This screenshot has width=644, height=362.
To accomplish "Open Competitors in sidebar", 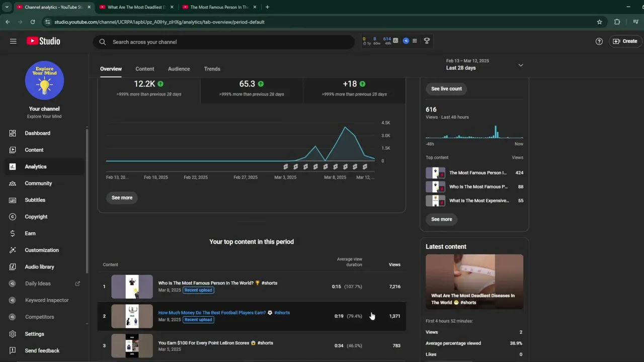I will tap(39, 317).
